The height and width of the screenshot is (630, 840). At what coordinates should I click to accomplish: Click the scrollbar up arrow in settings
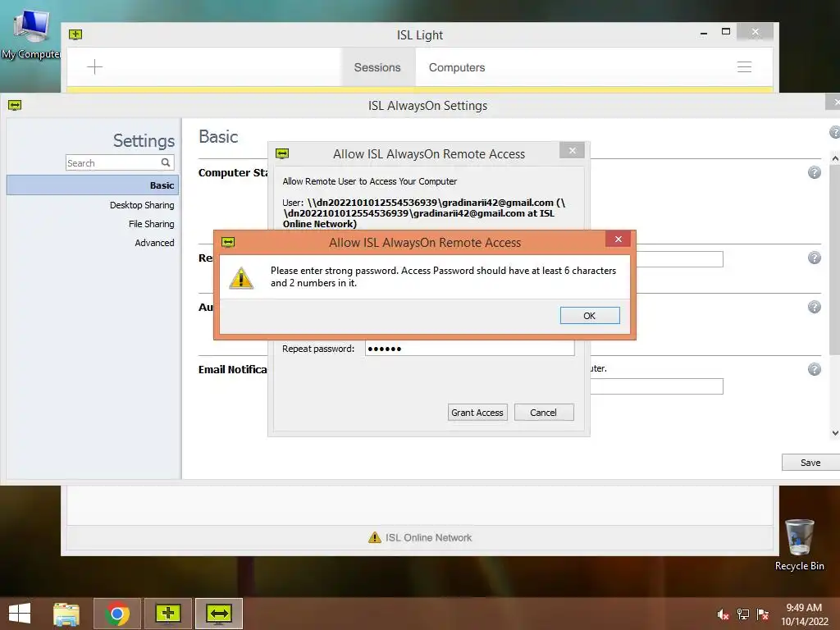(x=834, y=158)
